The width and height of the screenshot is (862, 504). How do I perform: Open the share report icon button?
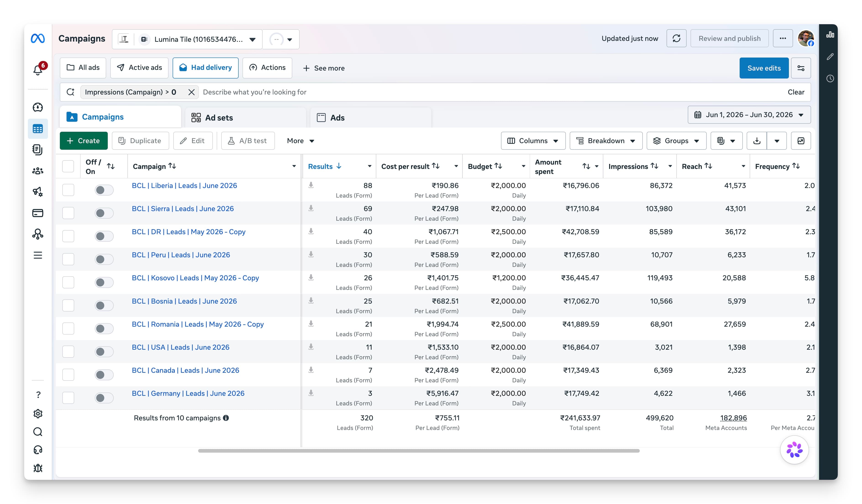801,141
